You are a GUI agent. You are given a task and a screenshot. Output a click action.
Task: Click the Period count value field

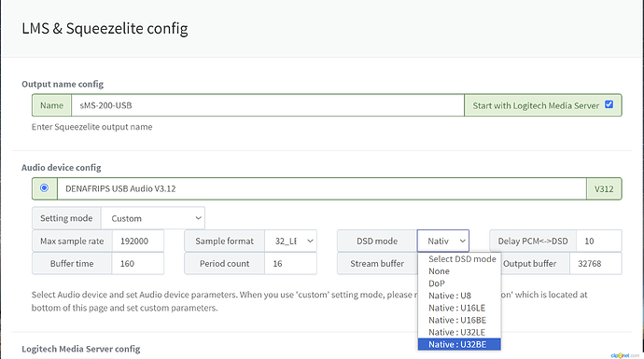[291, 263]
